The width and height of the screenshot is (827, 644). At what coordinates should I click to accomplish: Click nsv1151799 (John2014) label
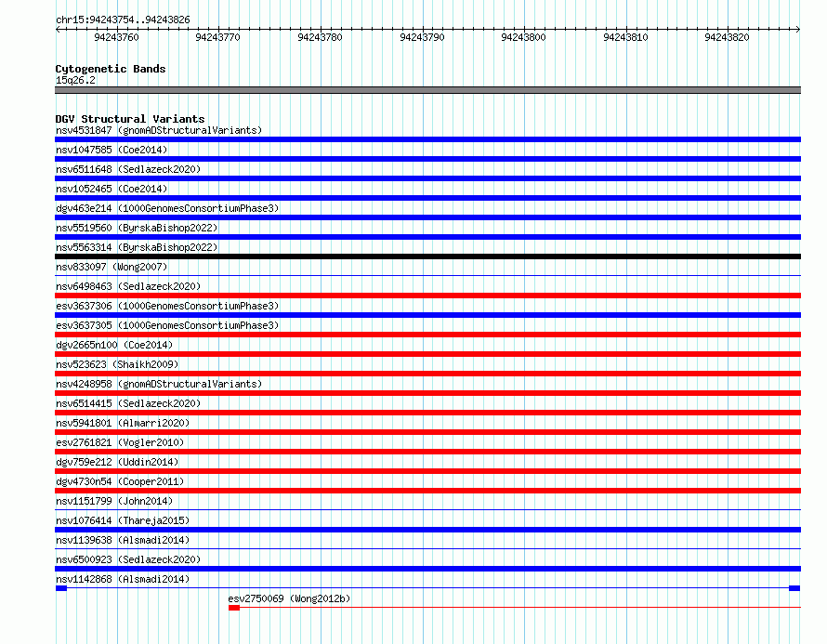114,501
